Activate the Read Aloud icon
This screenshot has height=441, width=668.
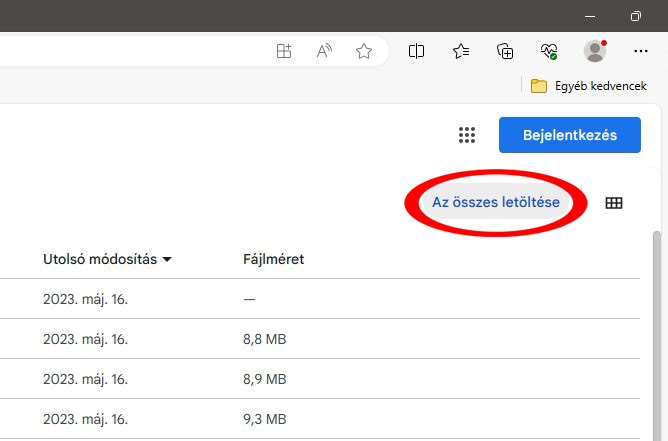[324, 51]
